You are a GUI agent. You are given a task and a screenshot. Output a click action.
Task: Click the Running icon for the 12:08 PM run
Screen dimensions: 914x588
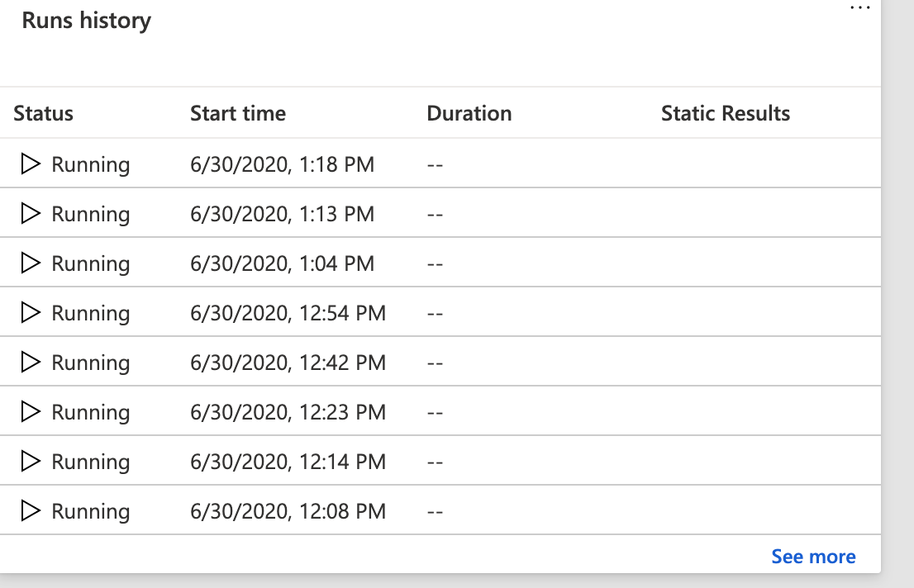click(x=31, y=511)
